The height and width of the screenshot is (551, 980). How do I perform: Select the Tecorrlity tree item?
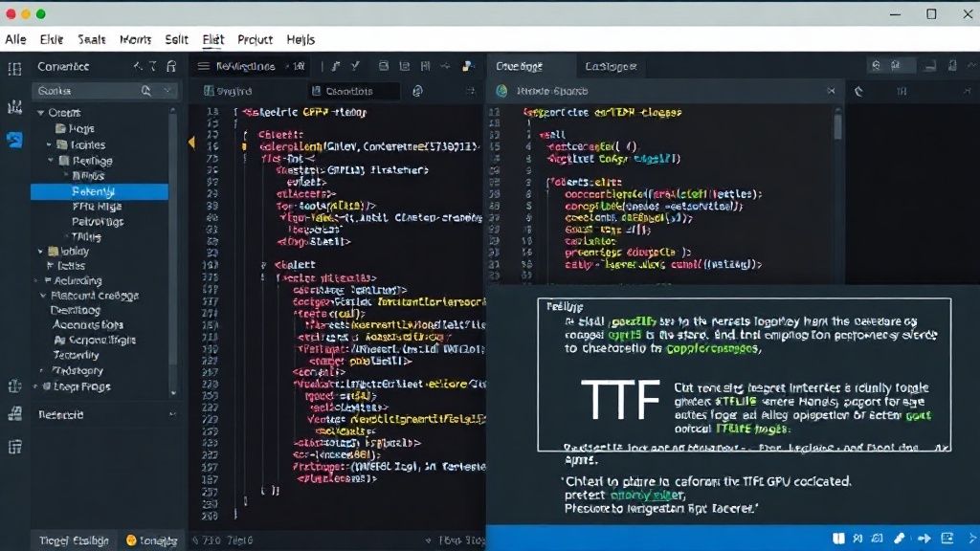click(x=76, y=355)
